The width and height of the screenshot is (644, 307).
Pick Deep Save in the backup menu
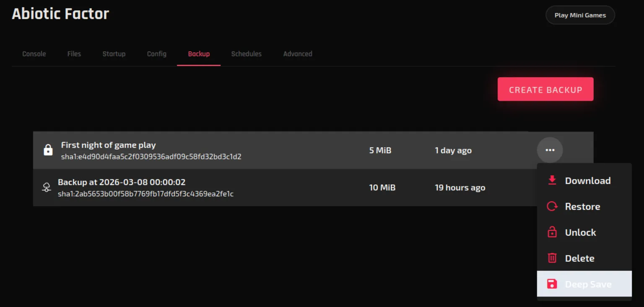[x=584, y=284]
